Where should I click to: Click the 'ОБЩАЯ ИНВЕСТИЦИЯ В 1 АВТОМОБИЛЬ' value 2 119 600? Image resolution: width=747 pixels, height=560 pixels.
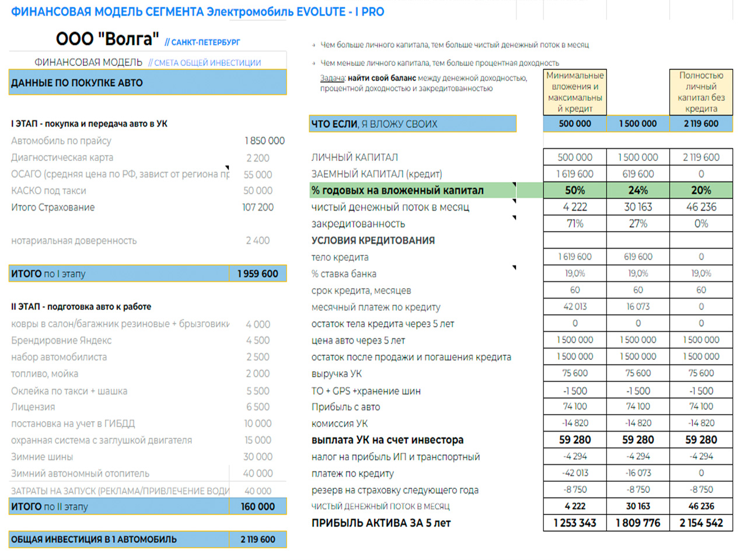point(258,540)
